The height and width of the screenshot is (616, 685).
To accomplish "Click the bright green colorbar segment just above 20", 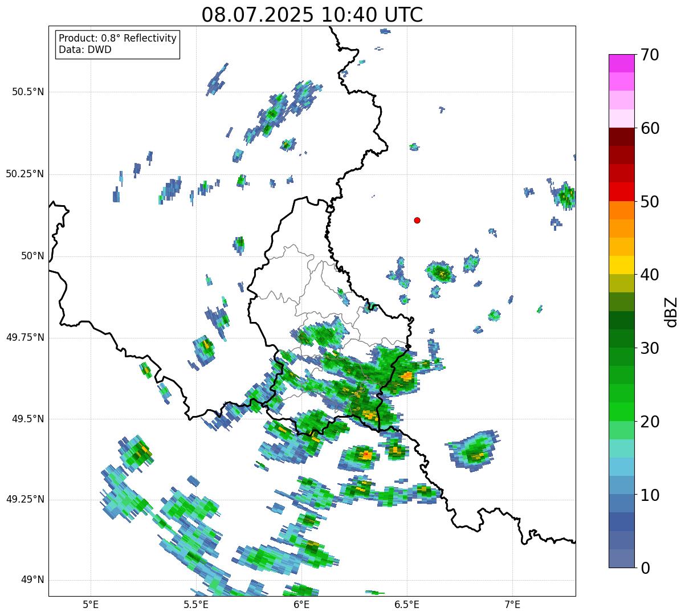I will (621, 412).
